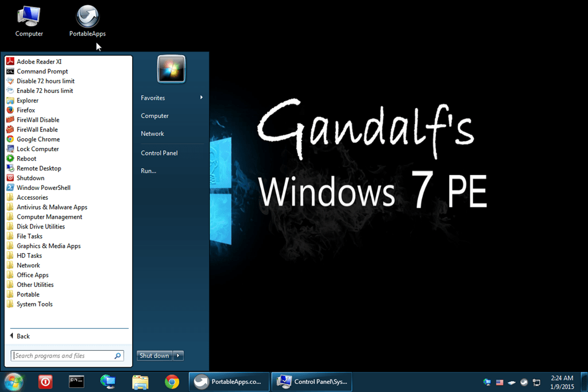Screen dimensions: 588x392
Task: Expand the Portable folder
Action: [x=23, y=294]
